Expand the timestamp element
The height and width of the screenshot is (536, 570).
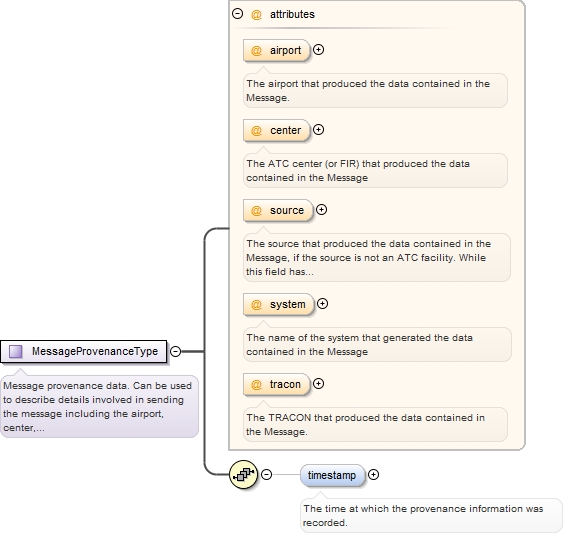373,475
